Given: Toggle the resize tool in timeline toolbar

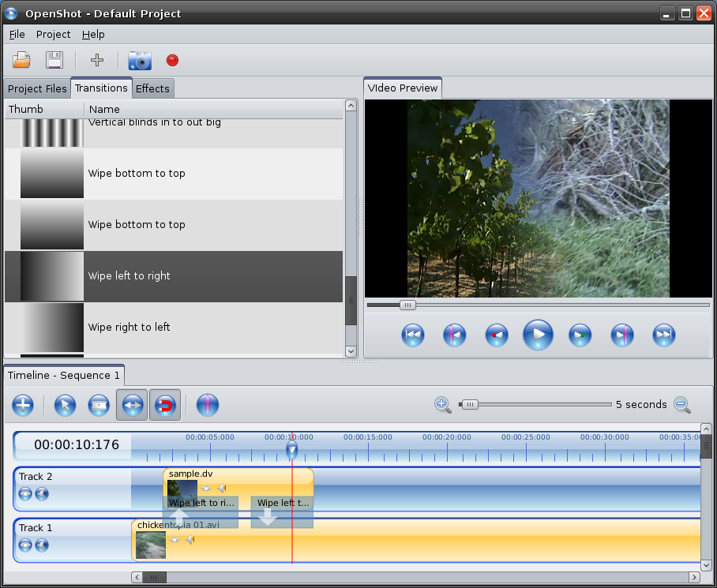Looking at the screenshot, I should [x=132, y=406].
